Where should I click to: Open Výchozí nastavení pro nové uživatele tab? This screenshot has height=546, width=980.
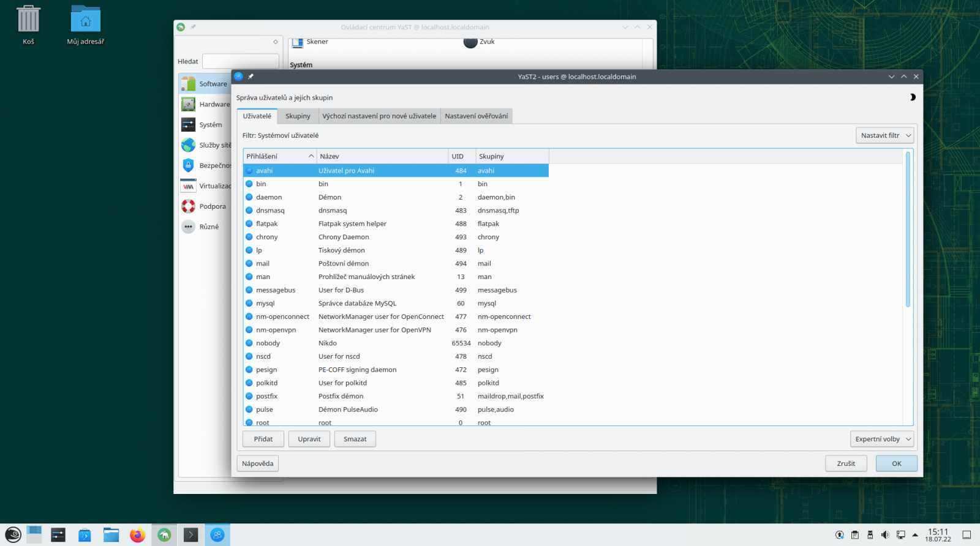tap(379, 116)
